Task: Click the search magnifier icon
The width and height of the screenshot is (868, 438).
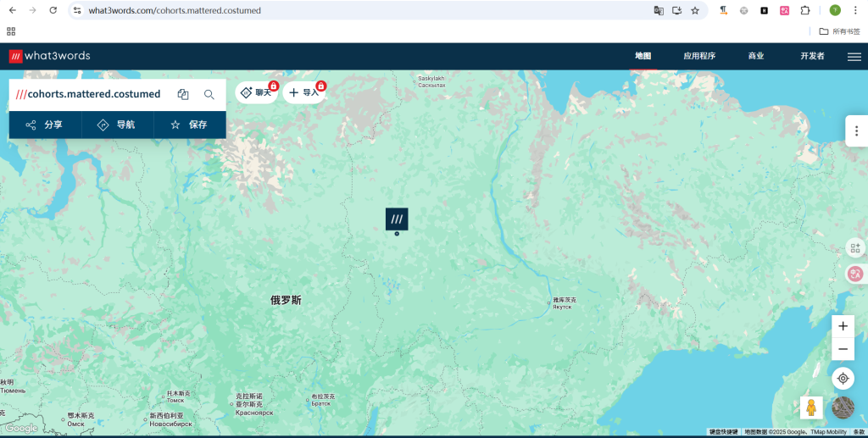Action: (x=209, y=94)
